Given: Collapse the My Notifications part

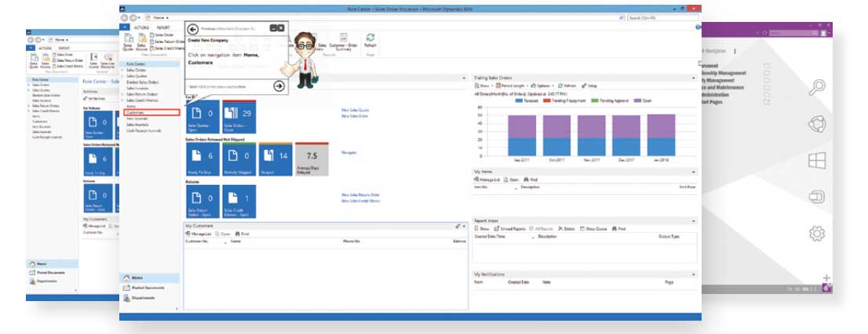Looking at the screenshot, I should click(695, 274).
